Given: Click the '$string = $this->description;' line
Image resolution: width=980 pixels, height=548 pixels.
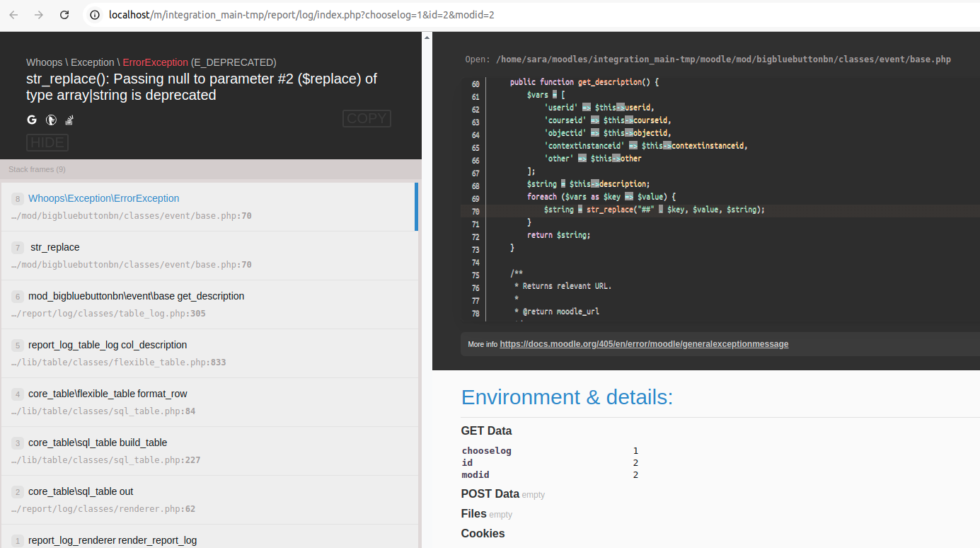Looking at the screenshot, I should (x=588, y=184).
